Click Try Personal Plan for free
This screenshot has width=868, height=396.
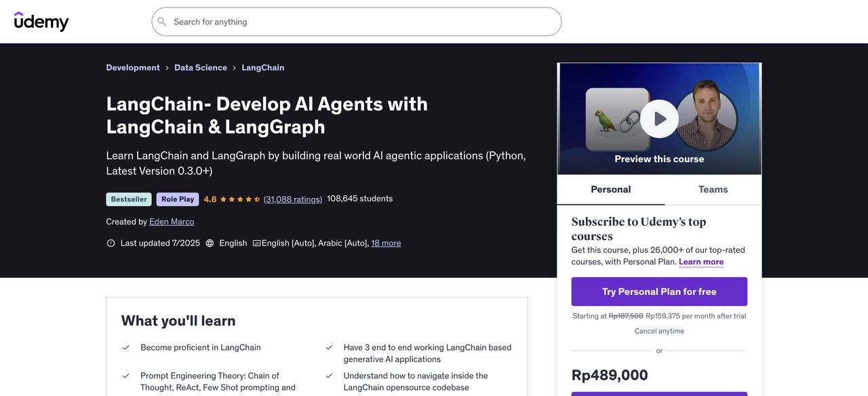(659, 292)
